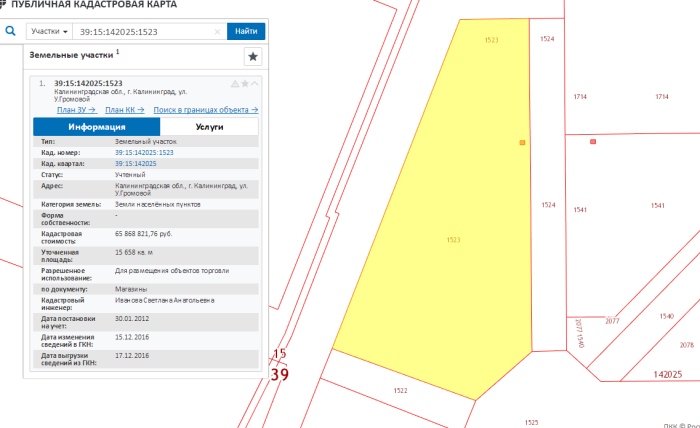The image size is (700, 428).
Task: Clear the search field with the X
Action: click(x=217, y=32)
